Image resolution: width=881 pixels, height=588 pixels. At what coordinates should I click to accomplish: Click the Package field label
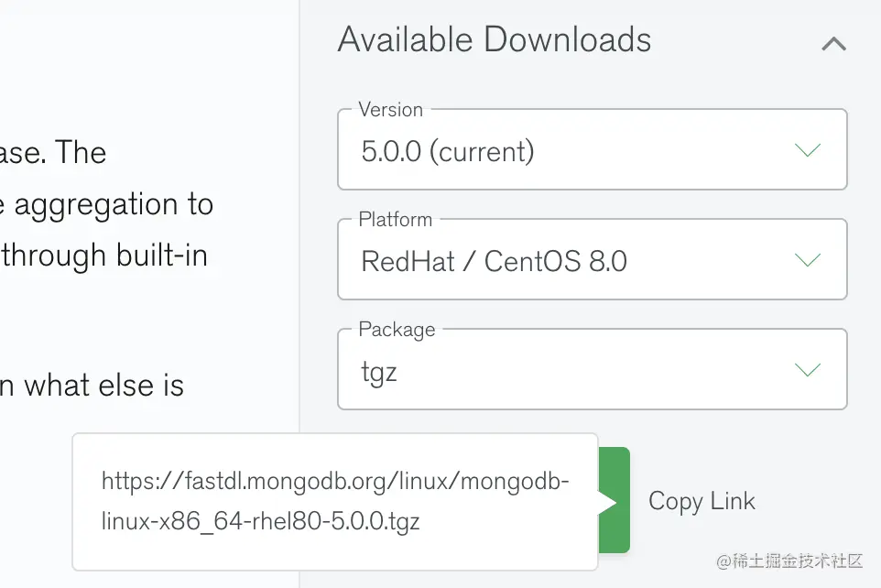tap(397, 330)
